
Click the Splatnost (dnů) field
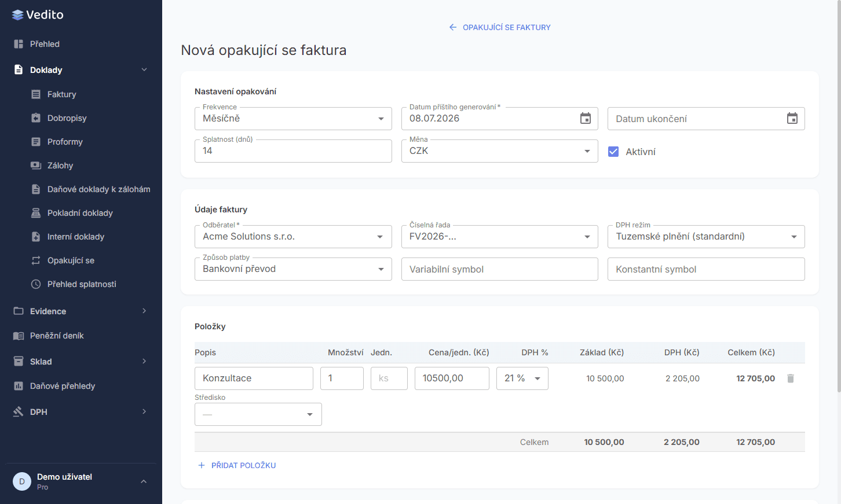click(x=293, y=151)
